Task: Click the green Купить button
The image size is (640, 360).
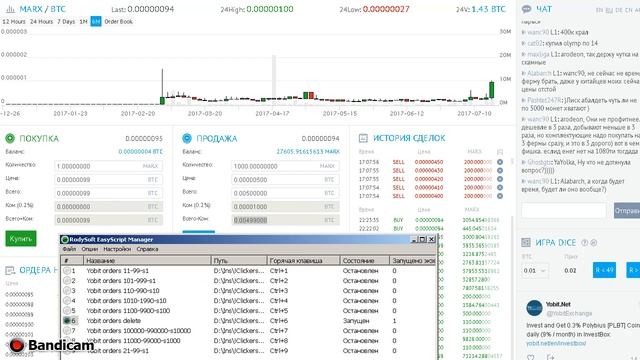Action: [21, 239]
